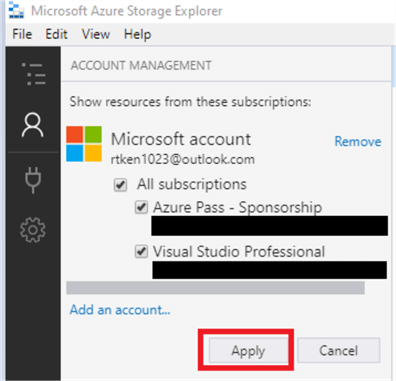Click the rtken1023@outlook.com email text
This screenshot has height=381, width=396.
[x=183, y=159]
